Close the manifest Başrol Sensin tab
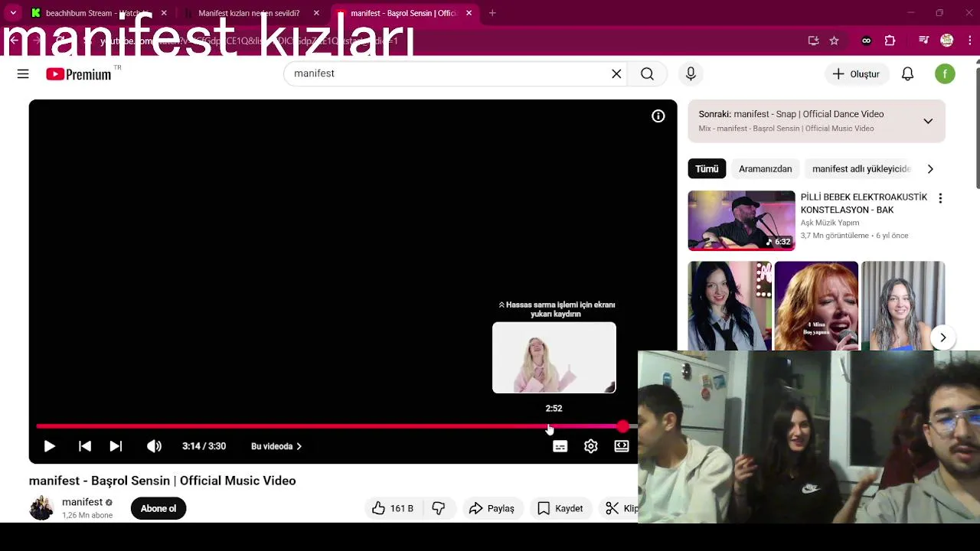The image size is (980, 551). click(469, 13)
